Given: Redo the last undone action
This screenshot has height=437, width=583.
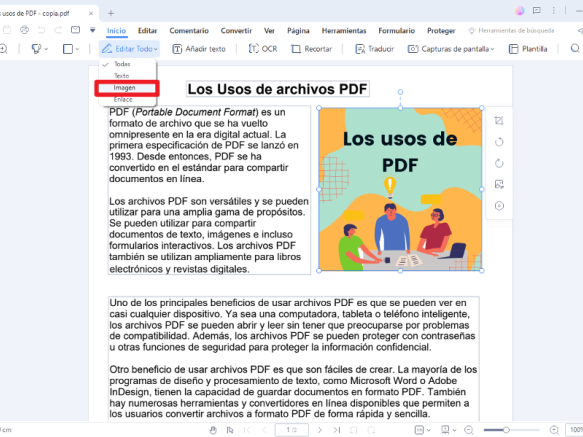Looking at the screenshot, I should pos(58,30).
